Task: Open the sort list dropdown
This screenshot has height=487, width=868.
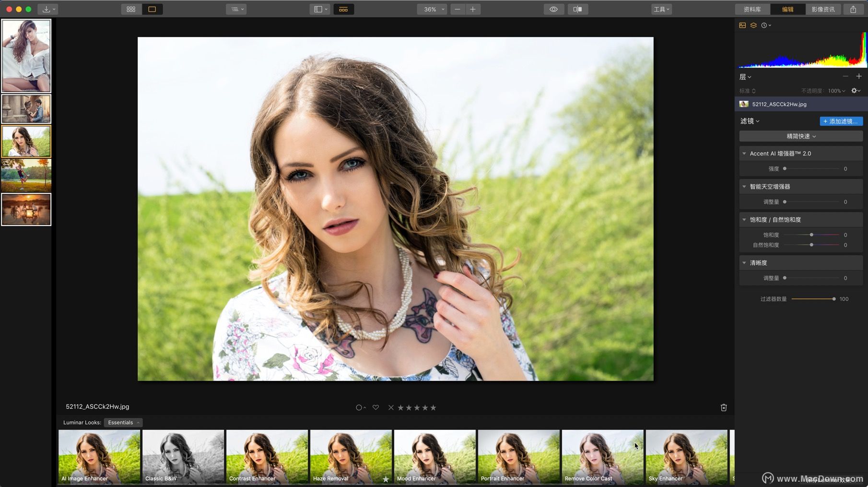Action: (x=236, y=9)
